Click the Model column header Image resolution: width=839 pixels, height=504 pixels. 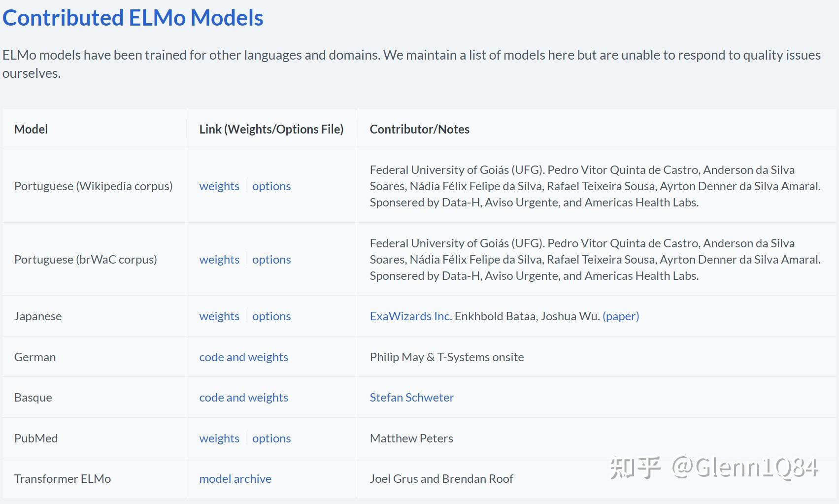(31, 129)
